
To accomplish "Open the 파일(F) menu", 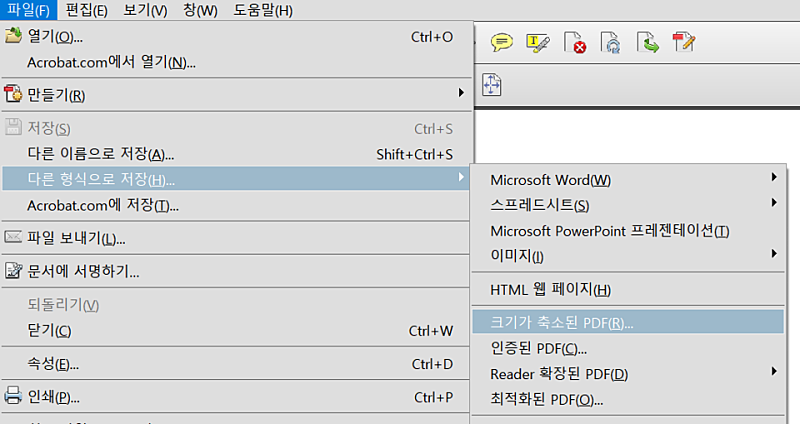I will [28, 10].
